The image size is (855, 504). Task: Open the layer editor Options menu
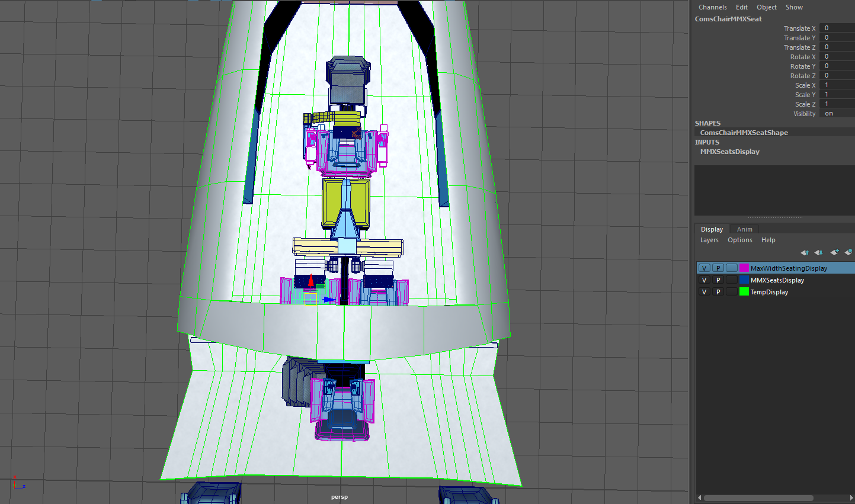point(739,240)
